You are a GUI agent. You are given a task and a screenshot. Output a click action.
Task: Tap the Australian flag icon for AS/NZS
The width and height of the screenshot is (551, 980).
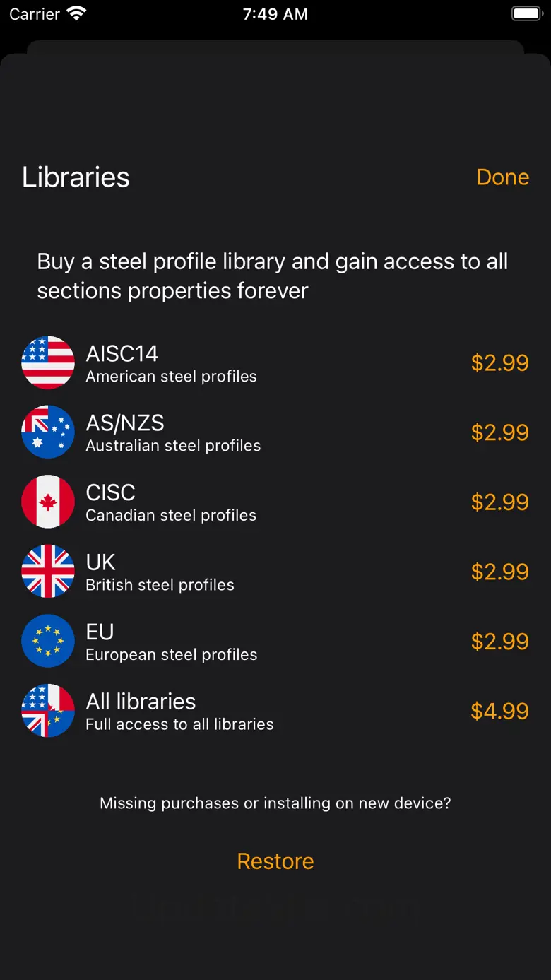click(x=48, y=432)
